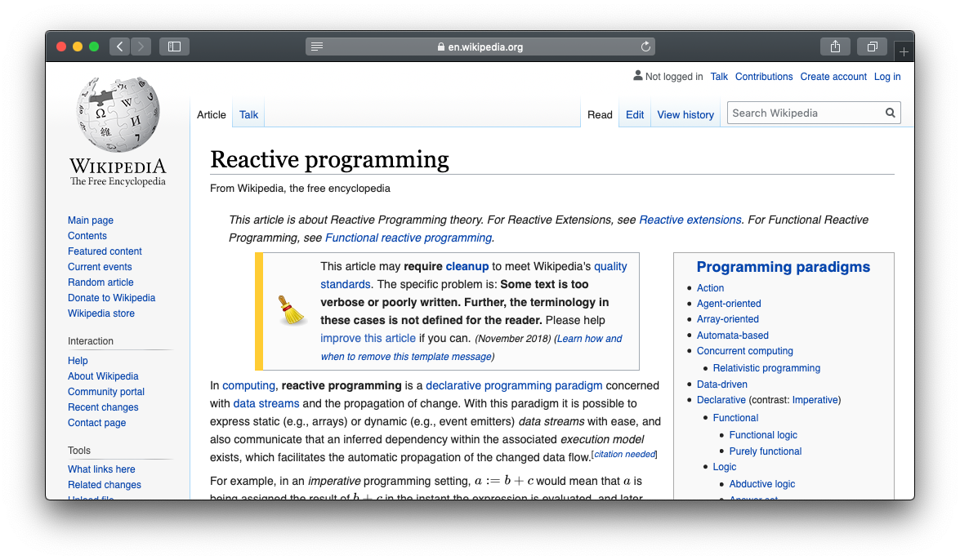Go back with Safari's back arrow
Screen dimensions: 960x560
click(120, 47)
